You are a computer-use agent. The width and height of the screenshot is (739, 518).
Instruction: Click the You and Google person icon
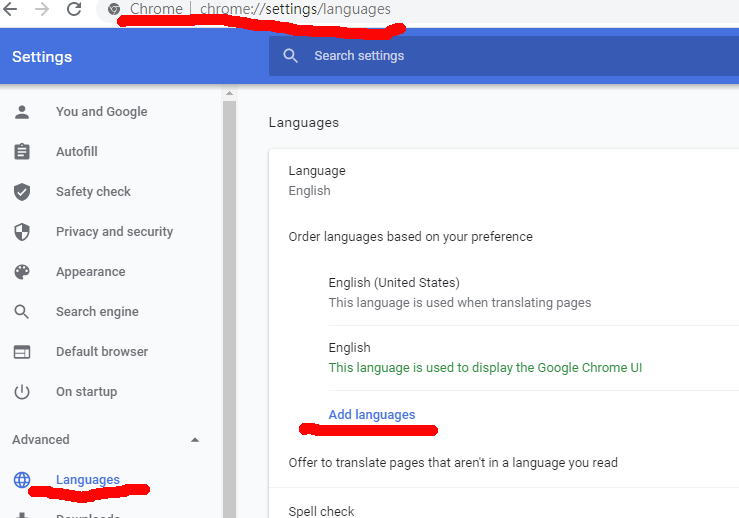(22, 112)
